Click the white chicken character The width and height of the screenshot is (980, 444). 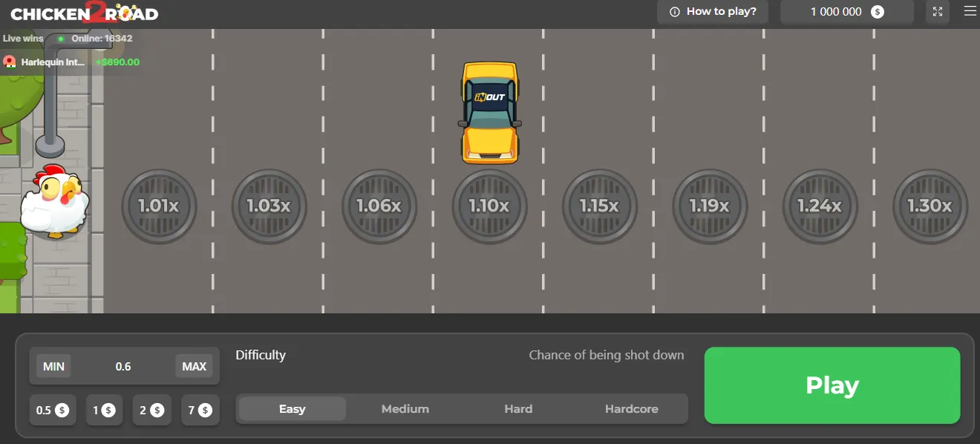[54, 202]
